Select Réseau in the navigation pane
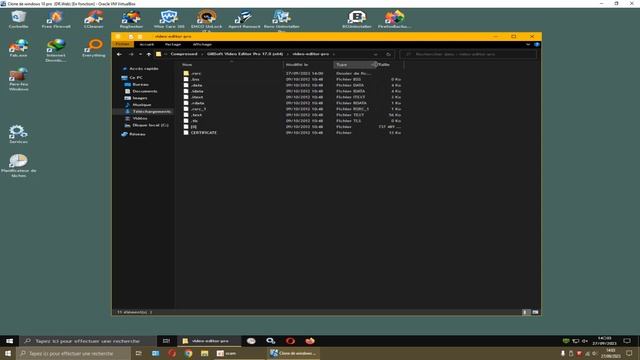Image resolution: width=640 pixels, height=360 pixels. (x=137, y=134)
